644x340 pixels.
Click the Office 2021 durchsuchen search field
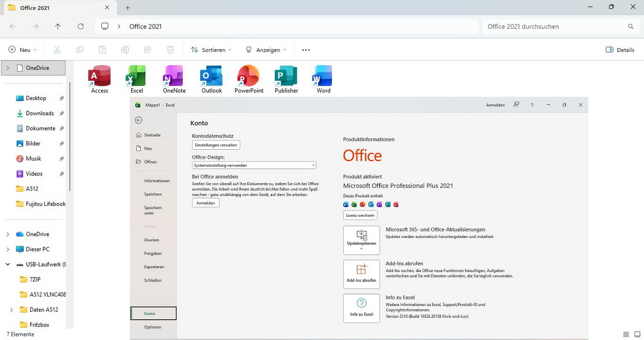point(555,27)
